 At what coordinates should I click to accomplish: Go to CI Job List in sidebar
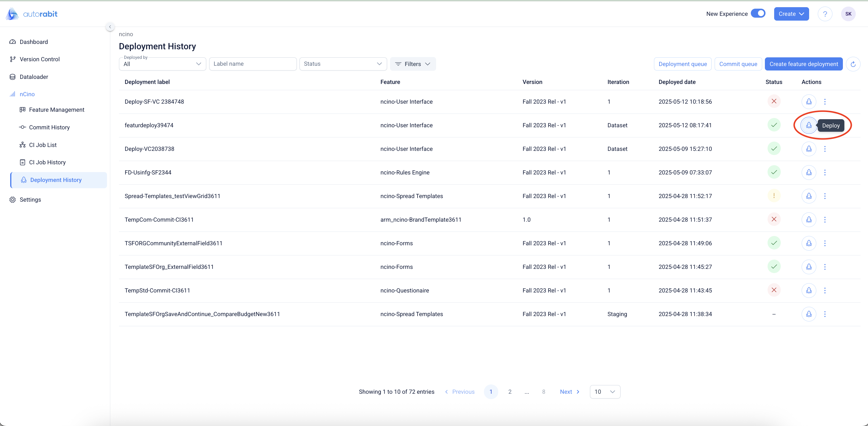click(x=43, y=145)
